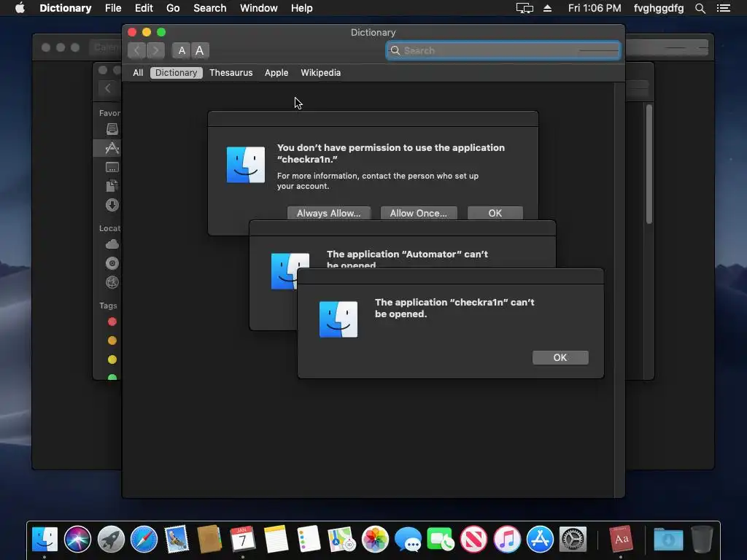747x560 pixels.
Task: Open Messages icon in Dock
Action: 408,539
